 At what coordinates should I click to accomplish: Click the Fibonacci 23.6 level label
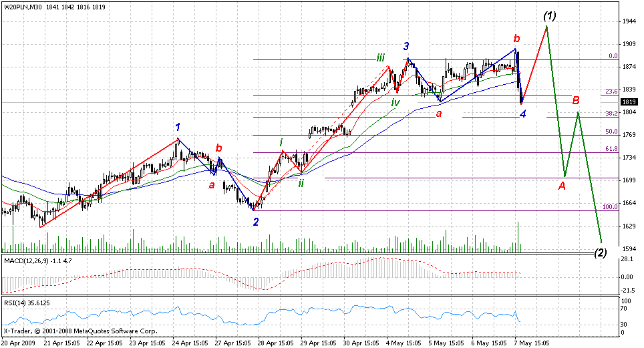coord(611,92)
